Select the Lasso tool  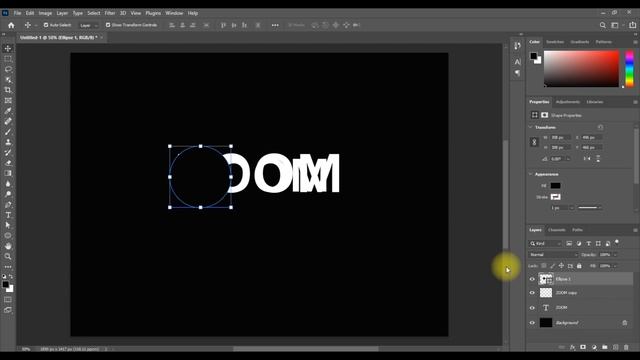tap(8, 69)
